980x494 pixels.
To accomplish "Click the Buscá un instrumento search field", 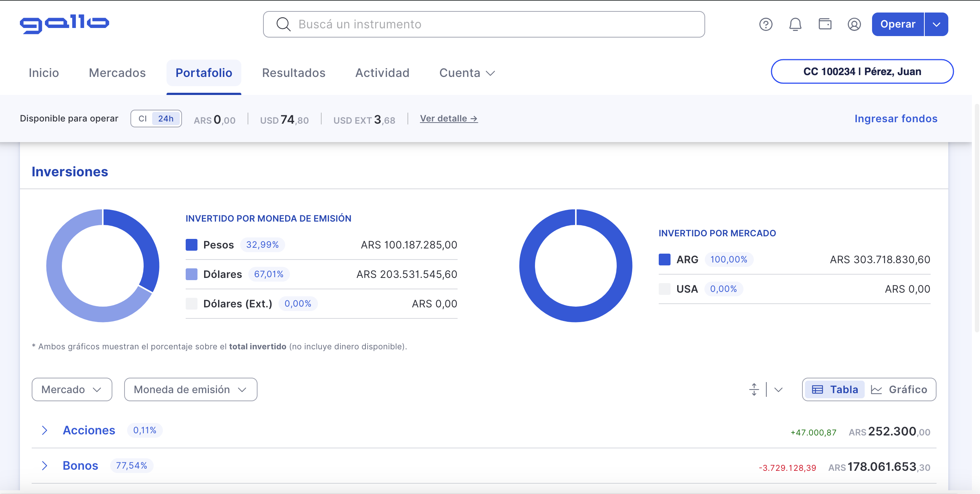I will point(483,24).
